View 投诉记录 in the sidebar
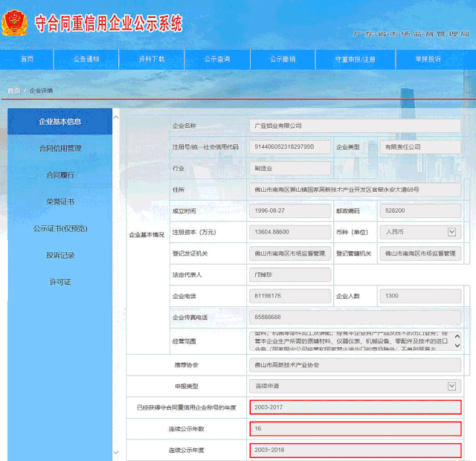Viewport: 476px width, 461px height. coord(60,256)
